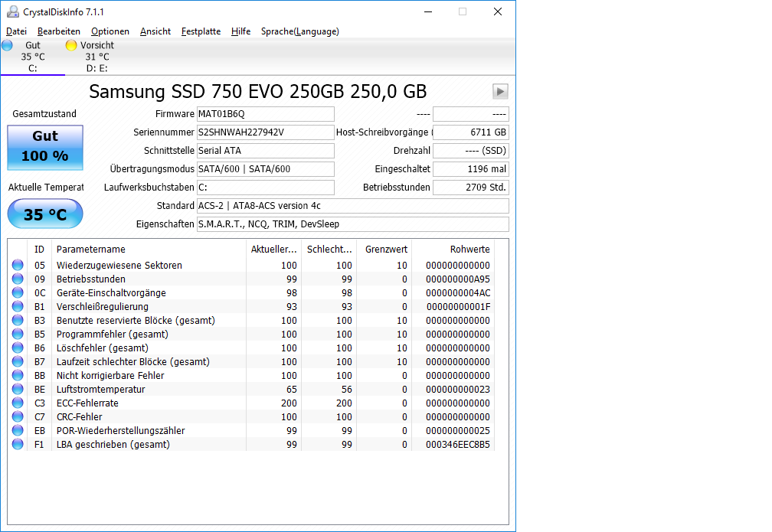
Task: Click the Schnittstelle field Serial ATA
Action: point(265,151)
